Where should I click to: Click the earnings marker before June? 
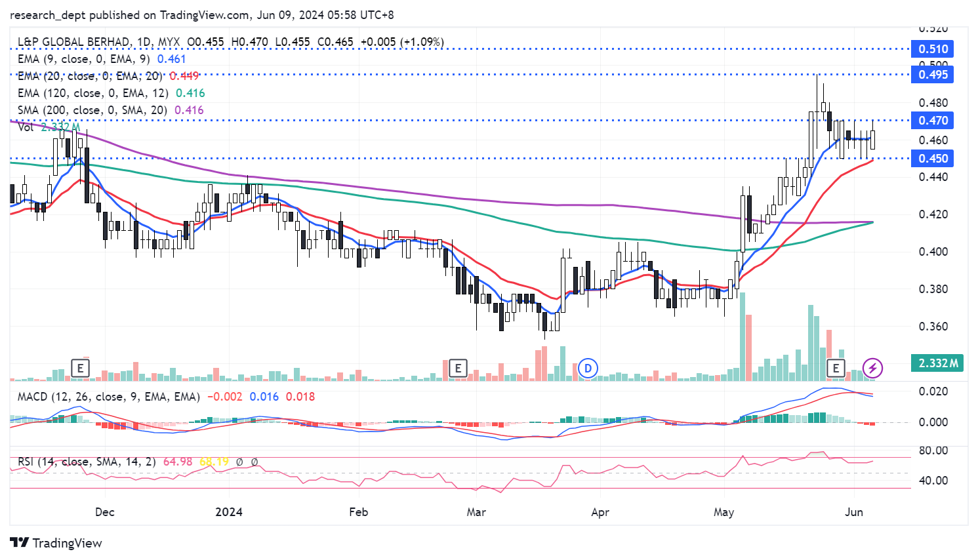click(836, 368)
